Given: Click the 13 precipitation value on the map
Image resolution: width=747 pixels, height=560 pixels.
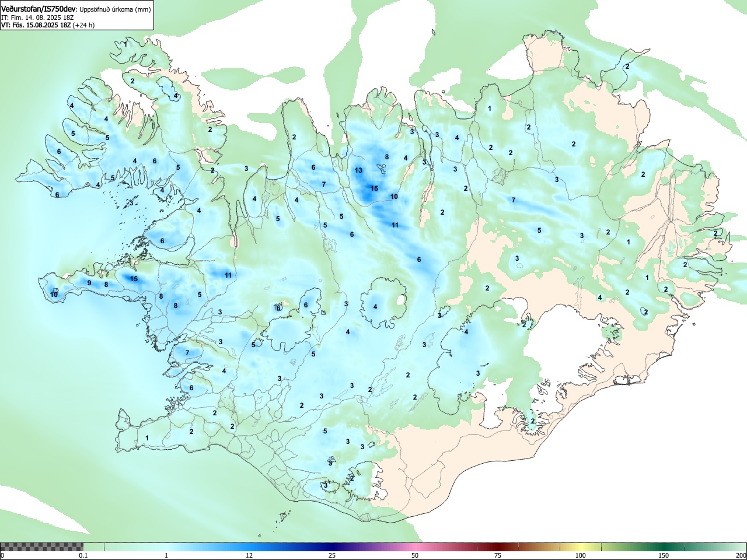Looking at the screenshot, I should pyautogui.click(x=358, y=170).
